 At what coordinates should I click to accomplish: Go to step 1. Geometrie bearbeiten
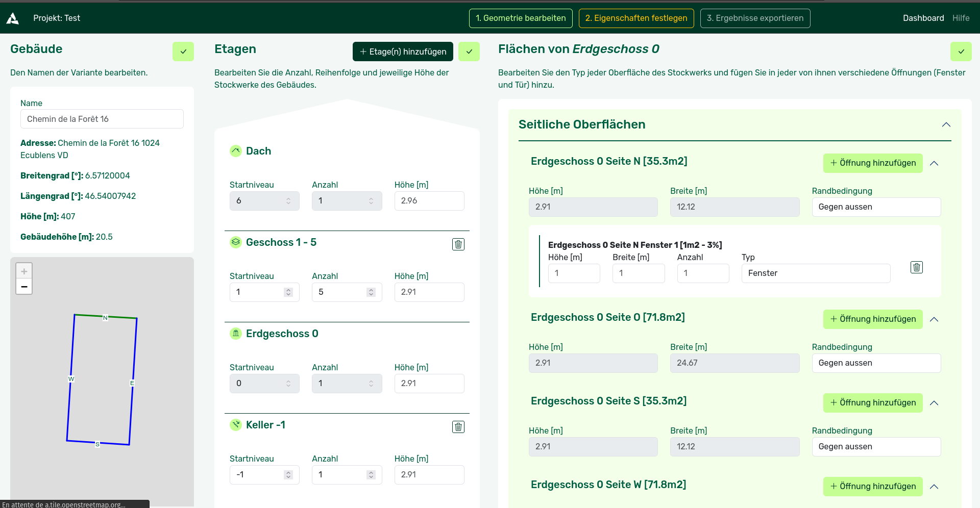(521, 18)
